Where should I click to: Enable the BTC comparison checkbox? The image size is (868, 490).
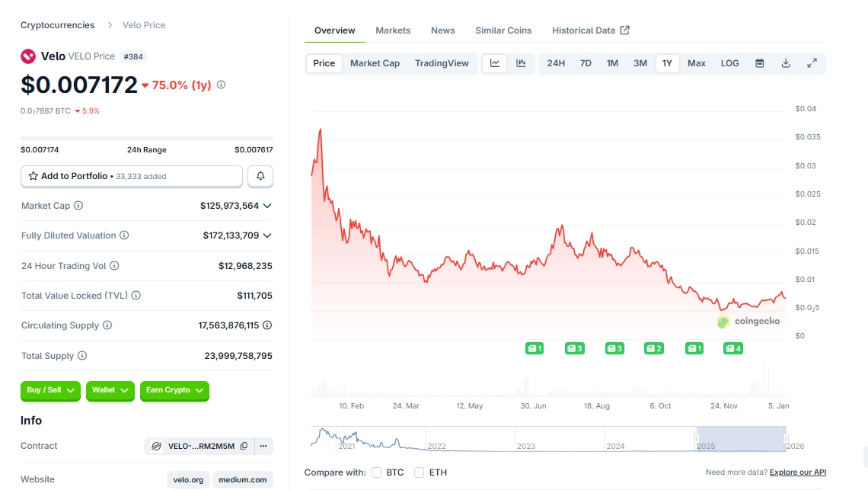tap(376, 472)
